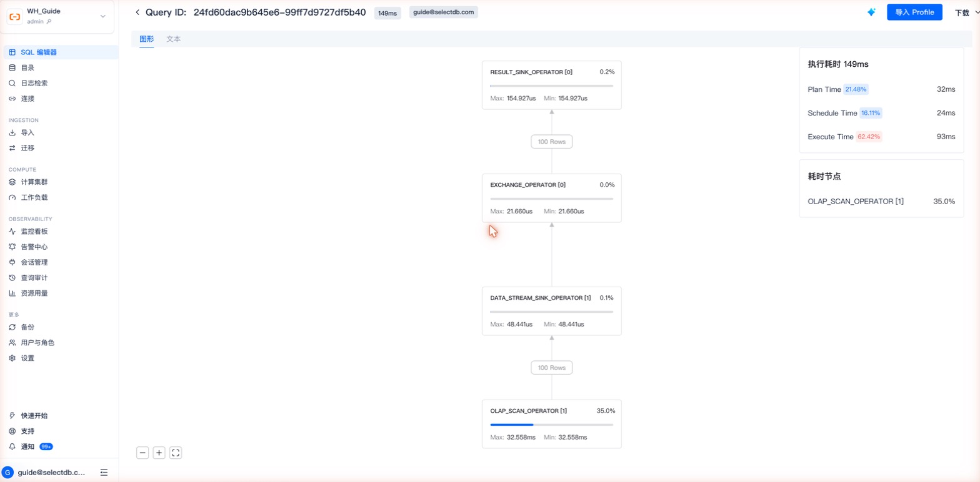The width and height of the screenshot is (980, 482).
Task: Click the SQL 编辑器 sidebar icon
Action: coord(12,52)
